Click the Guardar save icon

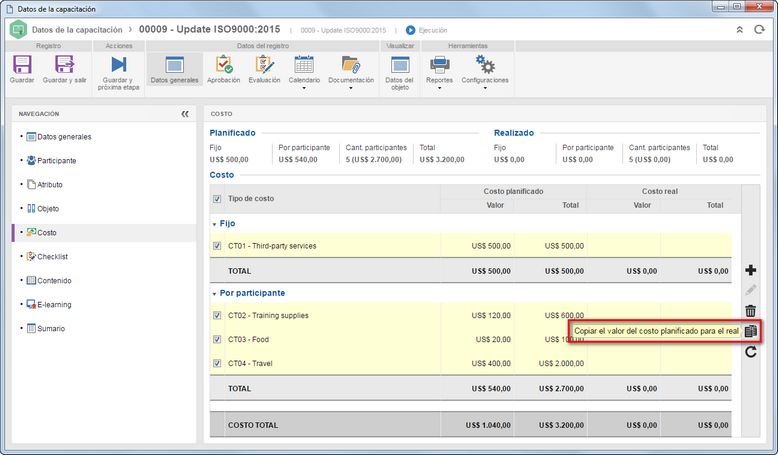22,65
